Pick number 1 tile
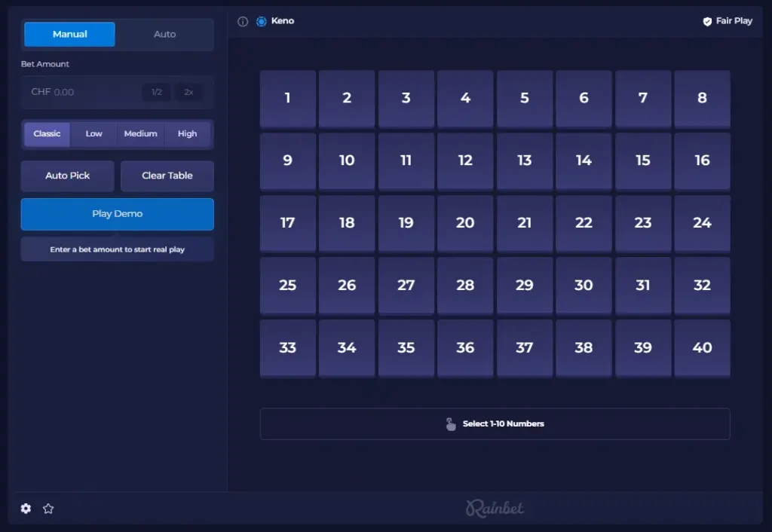This screenshot has height=532, width=772. [287, 99]
